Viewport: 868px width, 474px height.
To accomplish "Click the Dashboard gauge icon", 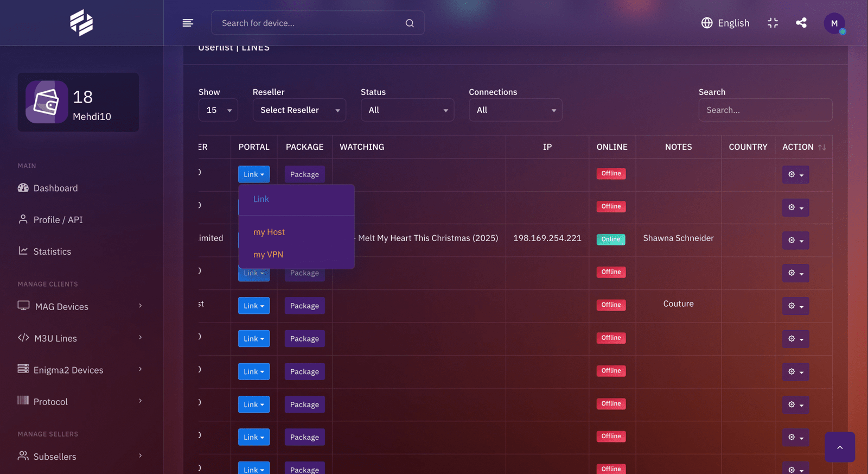I will coord(23,188).
